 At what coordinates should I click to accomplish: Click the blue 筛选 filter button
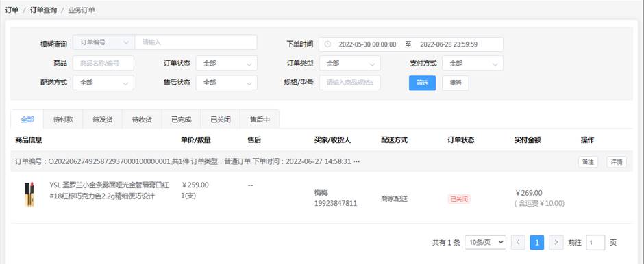(x=422, y=83)
